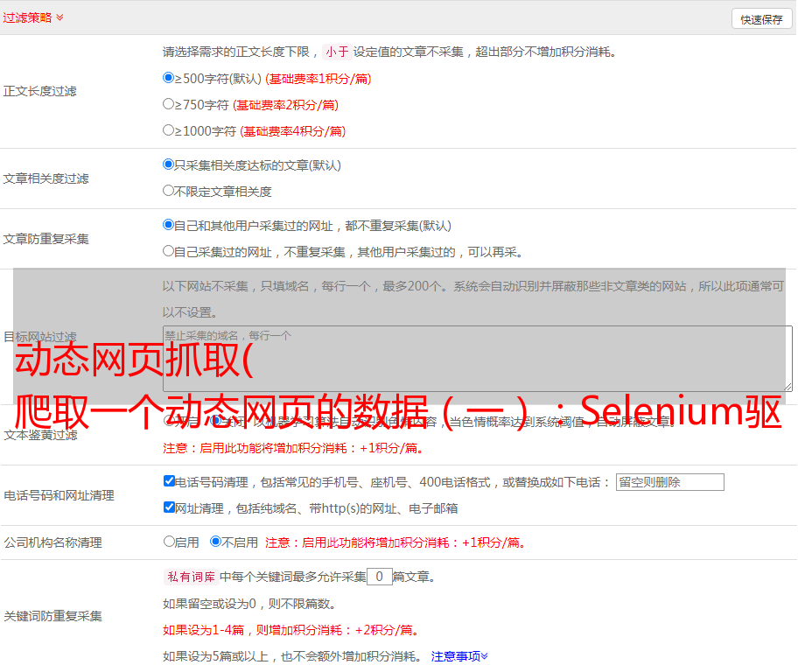The width and height of the screenshot is (798, 672).
Task: Select 自己和其他用户采集过的网址 no-repeat option
Action: [x=169, y=225]
